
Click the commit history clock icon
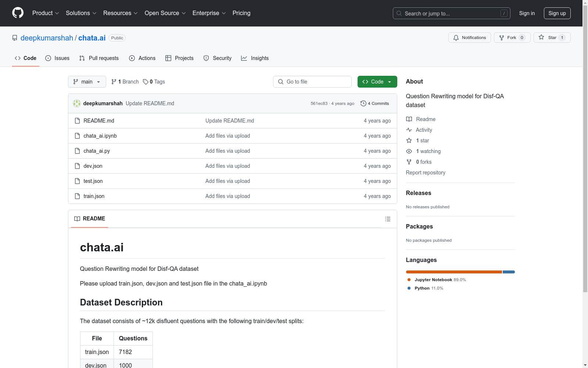pyautogui.click(x=363, y=103)
